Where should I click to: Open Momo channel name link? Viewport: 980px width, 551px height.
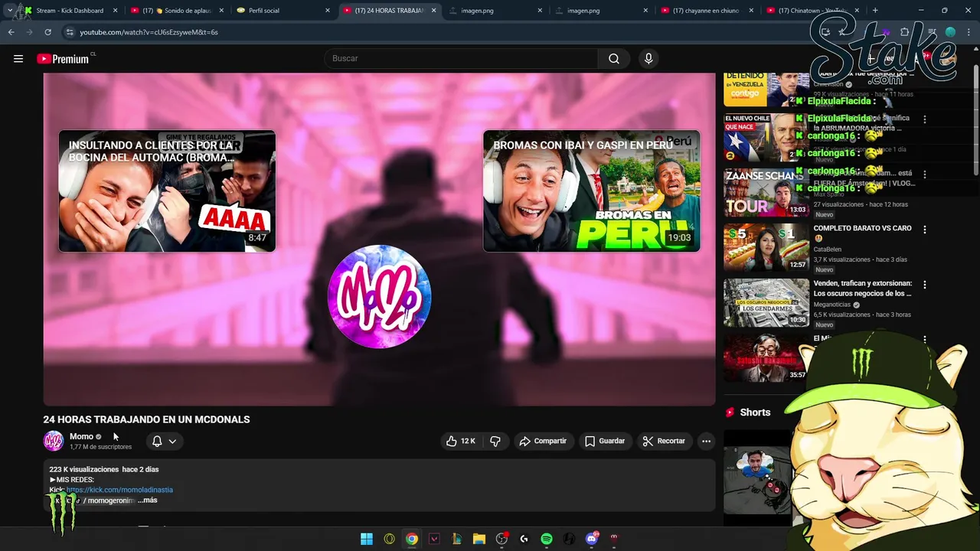(x=81, y=436)
